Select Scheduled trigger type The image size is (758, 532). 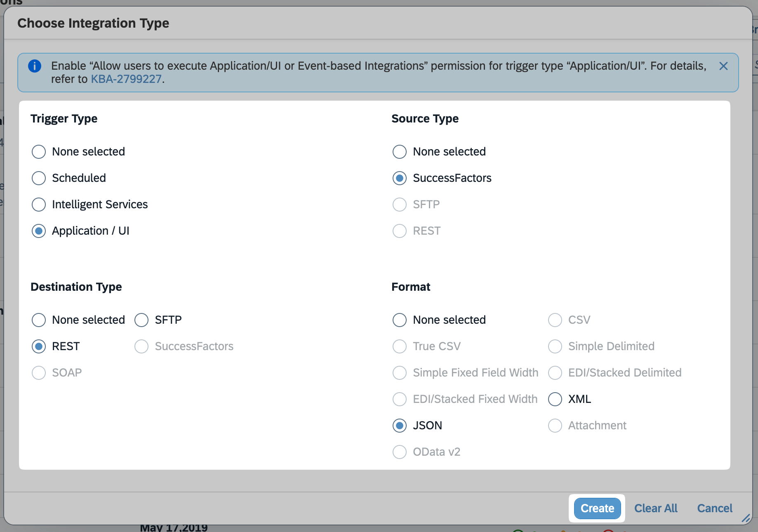(39, 178)
